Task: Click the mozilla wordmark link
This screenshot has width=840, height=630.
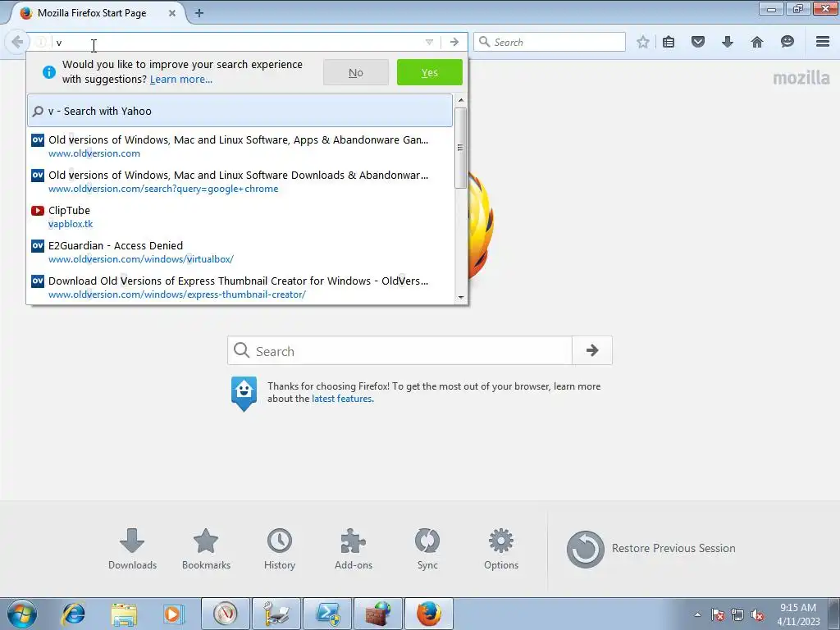Action: (801, 78)
